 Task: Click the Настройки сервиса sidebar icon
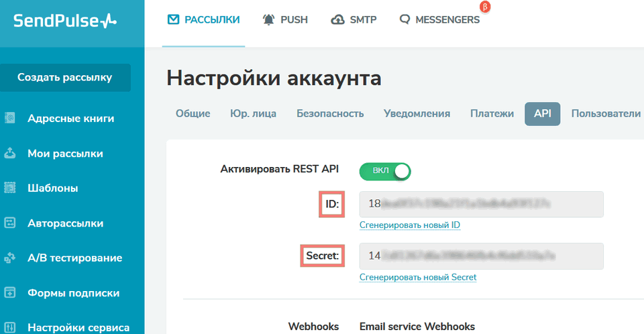coord(10,327)
